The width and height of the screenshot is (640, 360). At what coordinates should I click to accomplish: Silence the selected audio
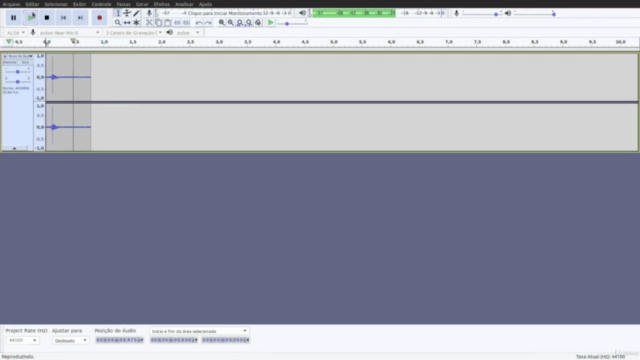click(186, 23)
